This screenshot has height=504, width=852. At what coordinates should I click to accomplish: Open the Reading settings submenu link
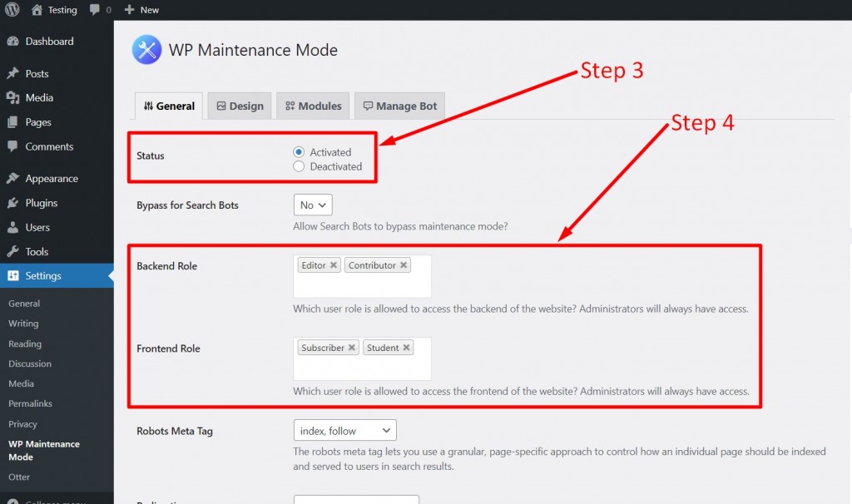point(25,343)
